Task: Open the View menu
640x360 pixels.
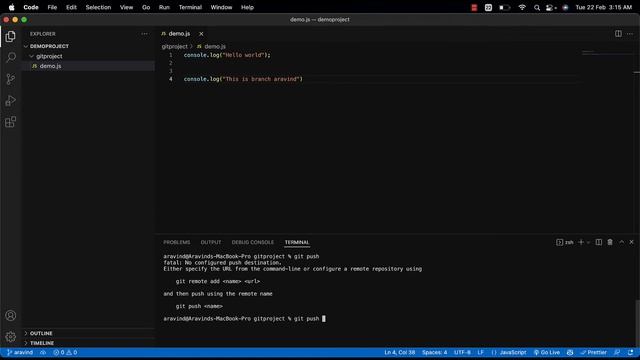Action: pyautogui.click(x=126, y=7)
